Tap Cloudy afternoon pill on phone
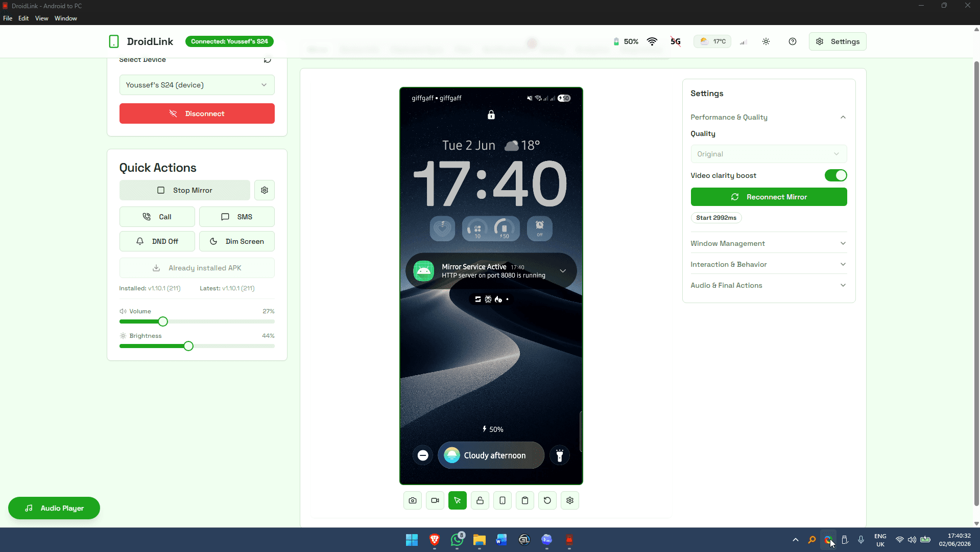Image resolution: width=980 pixels, height=552 pixels. 491,455
